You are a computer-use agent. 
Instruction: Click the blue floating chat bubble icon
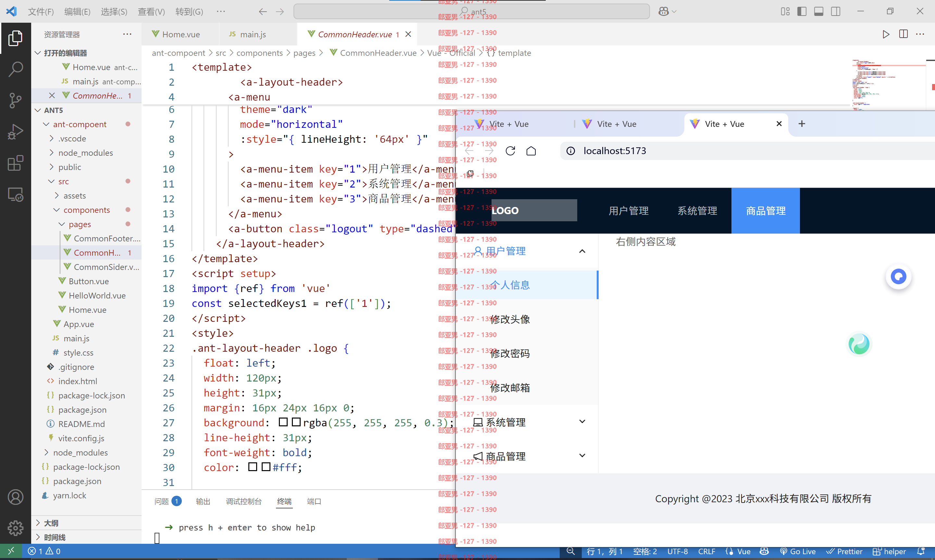[898, 277]
